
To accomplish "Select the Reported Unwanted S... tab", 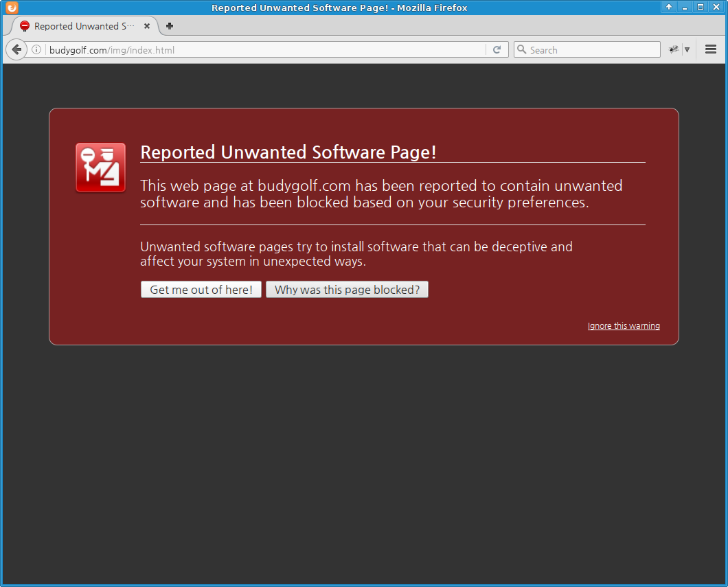I will click(x=84, y=26).
